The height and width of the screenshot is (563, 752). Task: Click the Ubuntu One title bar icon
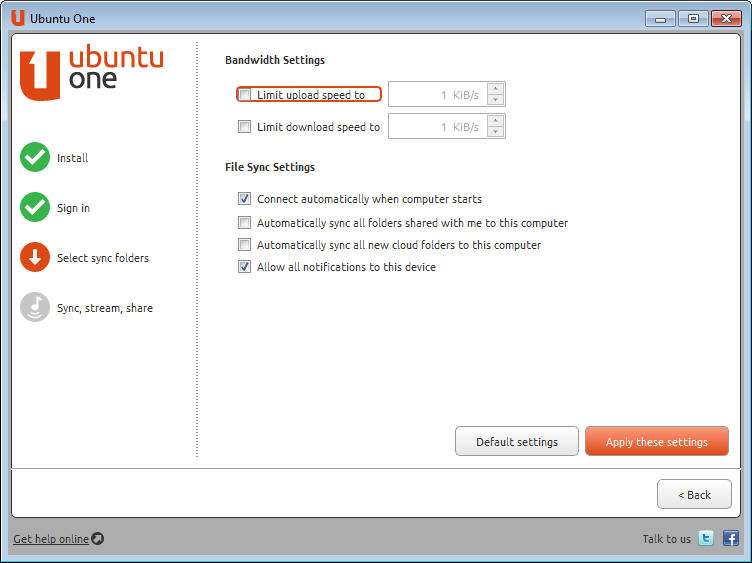click(x=18, y=18)
